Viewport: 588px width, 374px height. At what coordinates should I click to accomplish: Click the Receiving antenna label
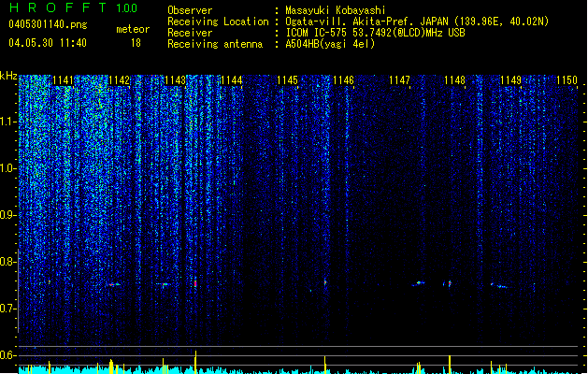tap(215, 44)
